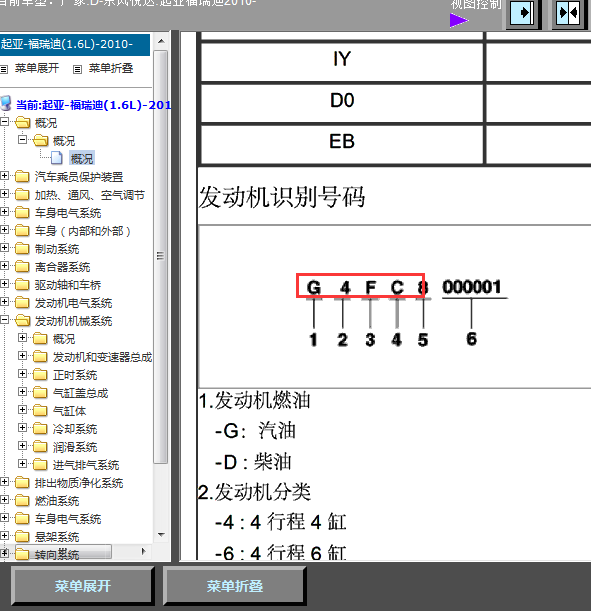Expand the 离合器系统 folder
The width and height of the screenshot is (591, 611).
[4, 266]
